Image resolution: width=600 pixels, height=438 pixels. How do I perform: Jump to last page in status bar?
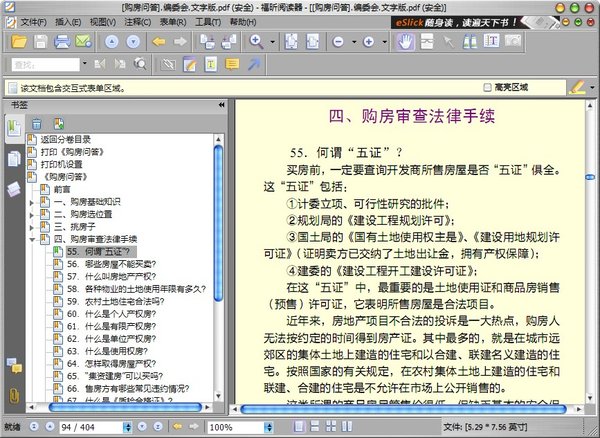pos(158,427)
